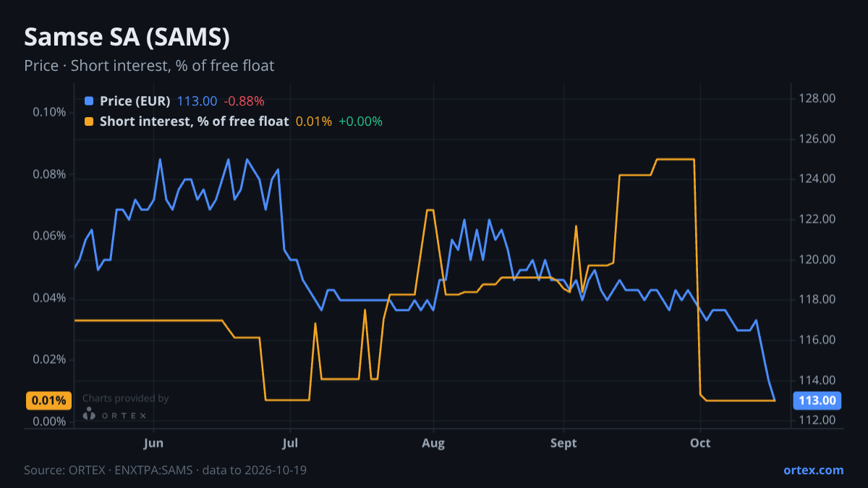Click the -0.88% price change value
The image size is (868, 488).
coord(244,101)
